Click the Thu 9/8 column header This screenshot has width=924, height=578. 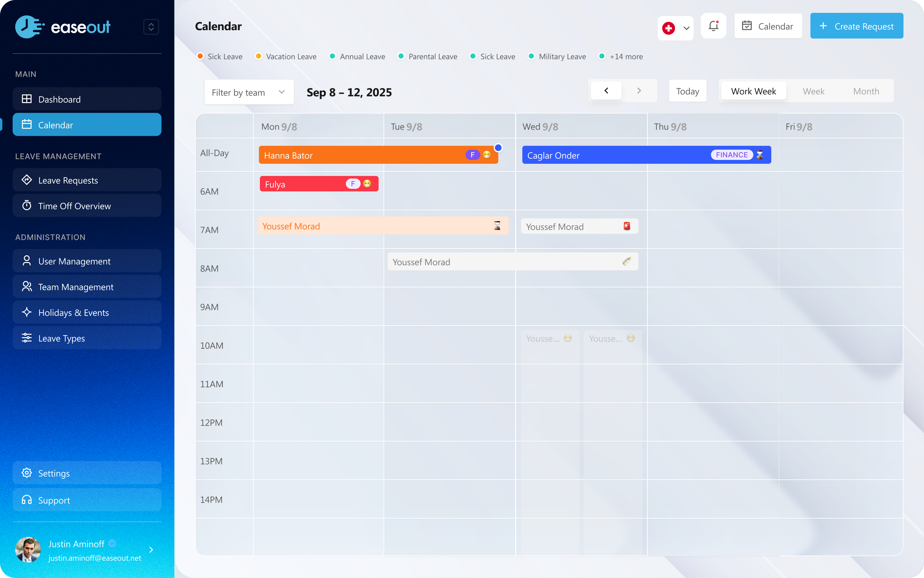coord(713,126)
